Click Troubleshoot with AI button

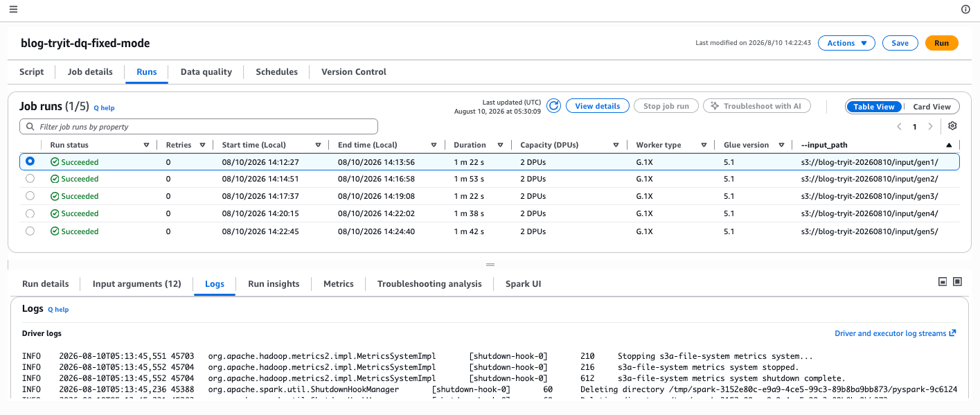click(756, 106)
